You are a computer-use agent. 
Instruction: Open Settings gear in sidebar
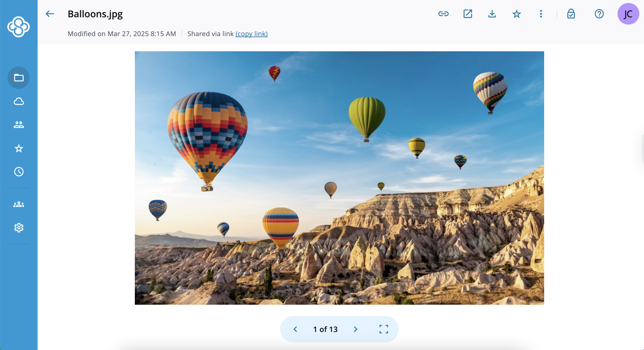click(x=19, y=228)
